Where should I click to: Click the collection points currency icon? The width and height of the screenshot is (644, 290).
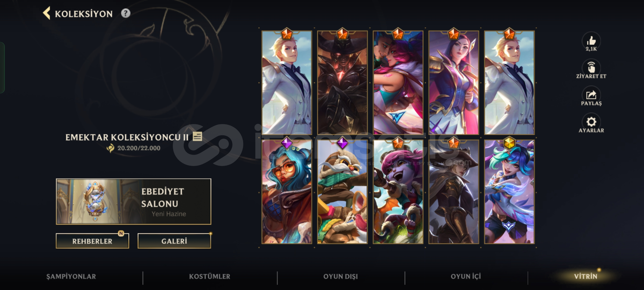point(111,148)
